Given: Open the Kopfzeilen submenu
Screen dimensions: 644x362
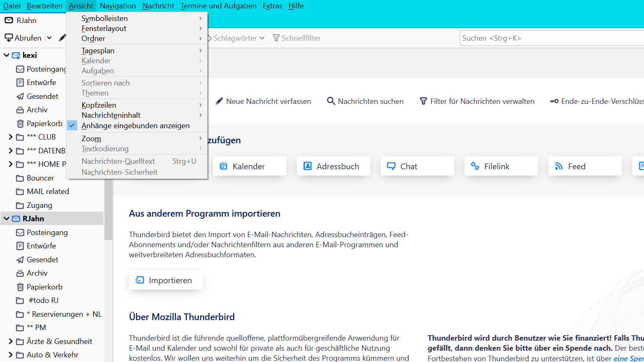Looking at the screenshot, I should tap(137, 105).
